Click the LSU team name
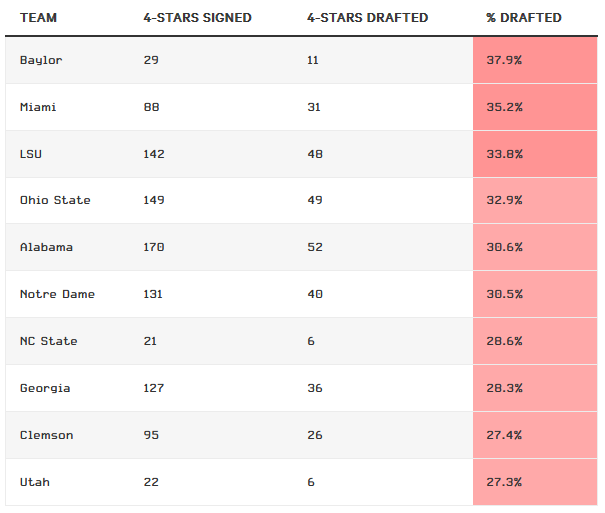Image resolution: width=605 pixels, height=513 pixels. pos(31,154)
